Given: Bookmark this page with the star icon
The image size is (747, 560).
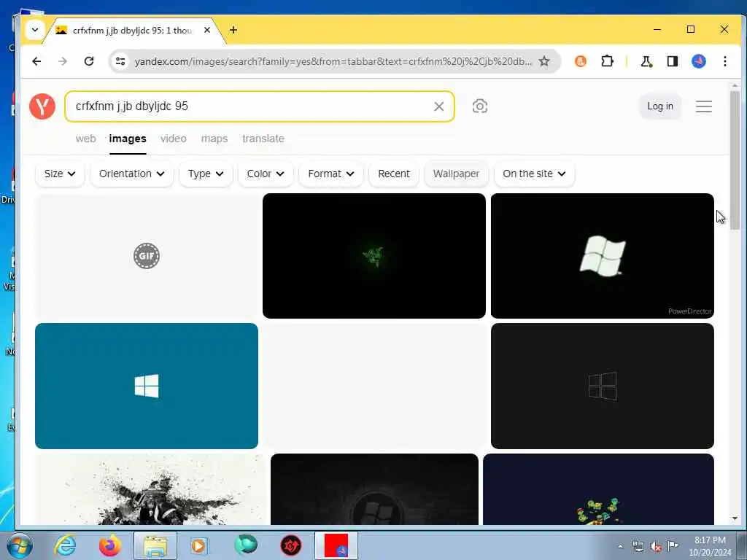Looking at the screenshot, I should (x=544, y=61).
